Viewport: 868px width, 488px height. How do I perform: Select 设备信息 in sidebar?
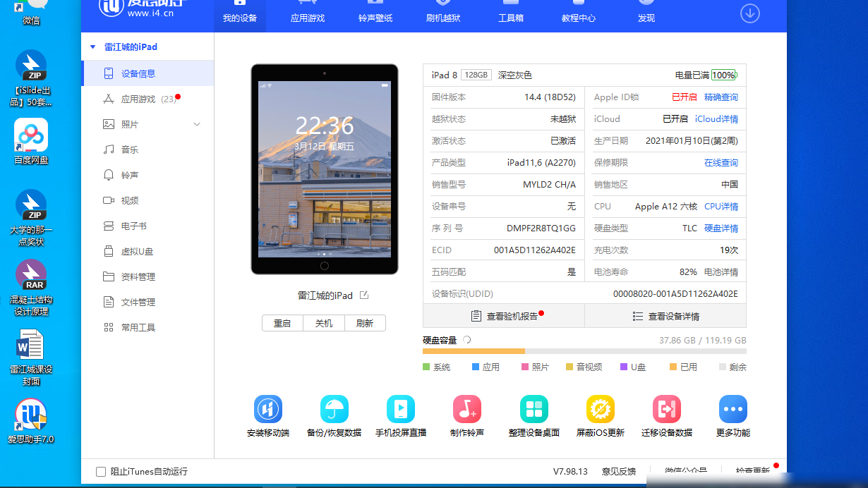(147, 73)
